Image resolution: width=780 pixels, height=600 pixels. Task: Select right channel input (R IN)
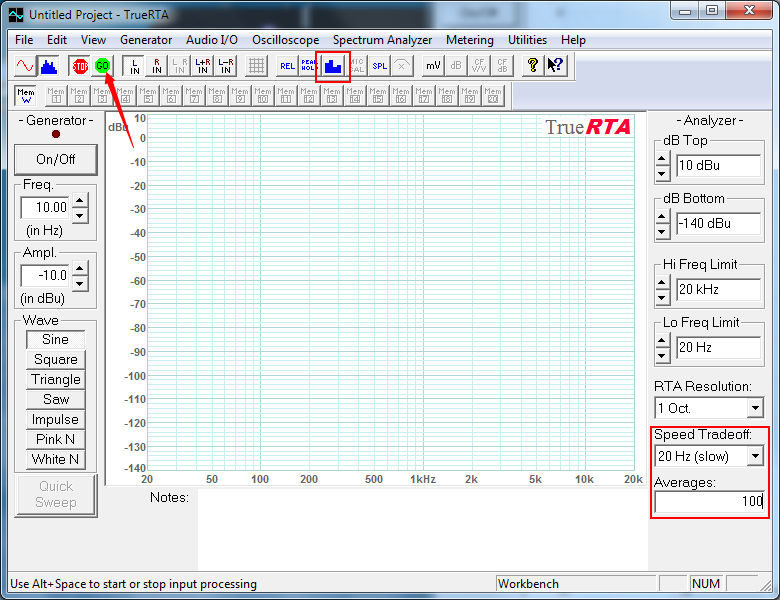click(x=157, y=66)
